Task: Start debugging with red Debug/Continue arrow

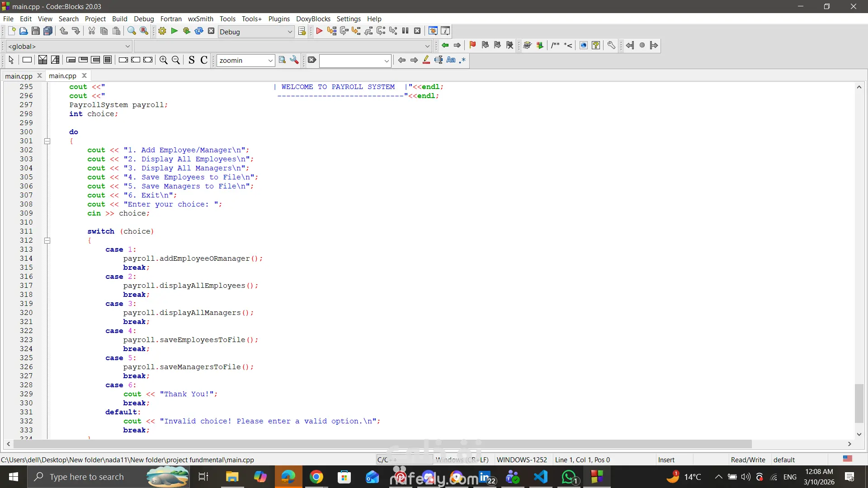Action: click(319, 31)
